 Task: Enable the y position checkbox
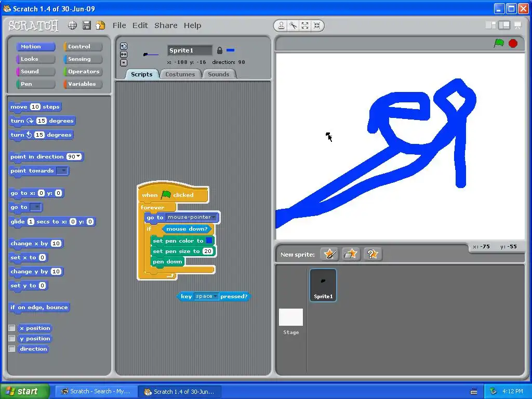tap(12, 339)
